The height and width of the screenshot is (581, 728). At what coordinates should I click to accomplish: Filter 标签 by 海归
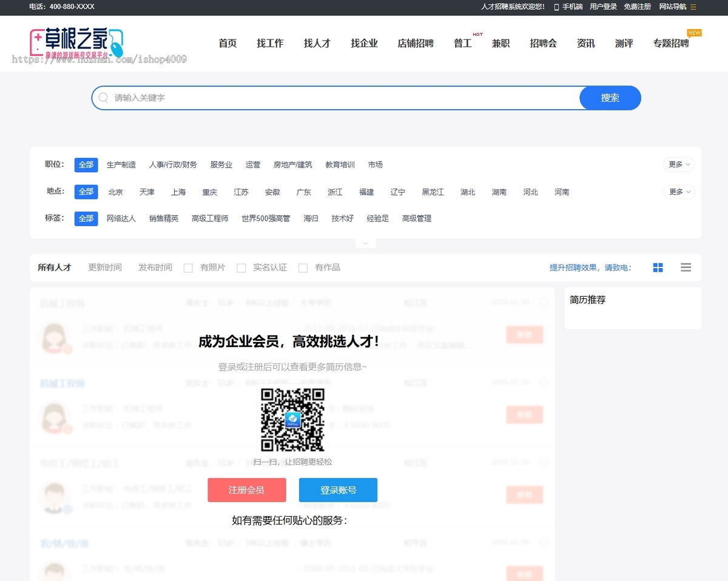[x=311, y=218]
